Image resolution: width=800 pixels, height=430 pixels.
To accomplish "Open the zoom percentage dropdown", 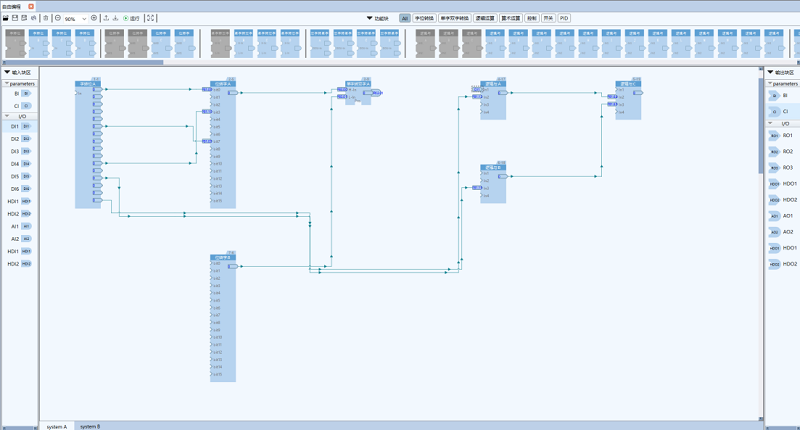I will [x=83, y=18].
